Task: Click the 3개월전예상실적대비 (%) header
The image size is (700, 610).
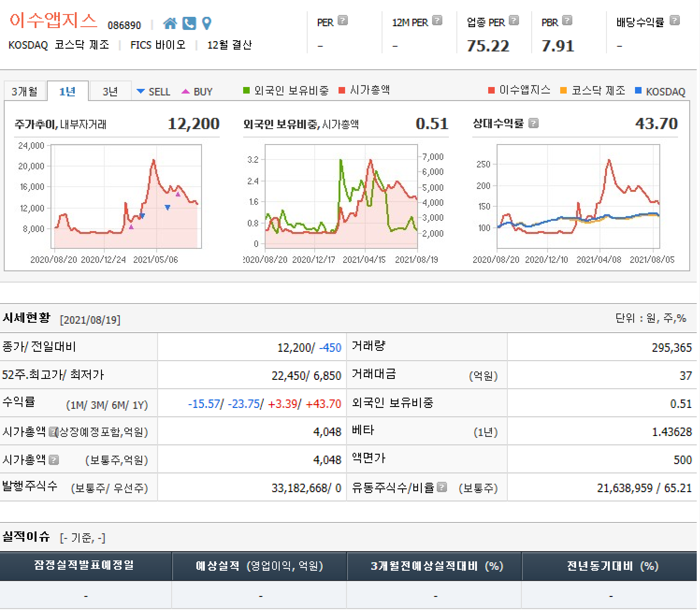Action: (434, 566)
